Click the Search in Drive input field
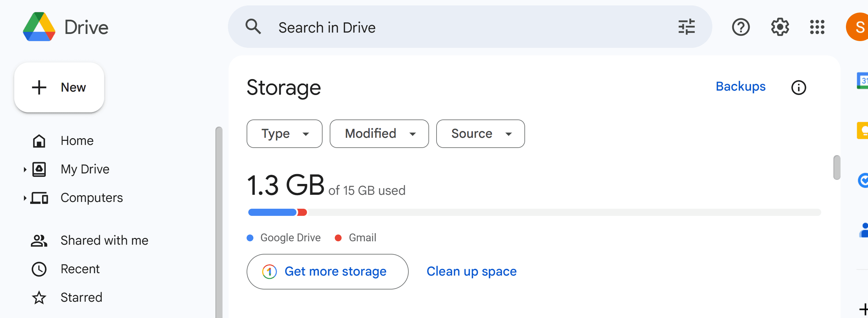The height and width of the screenshot is (318, 868). (407, 27)
